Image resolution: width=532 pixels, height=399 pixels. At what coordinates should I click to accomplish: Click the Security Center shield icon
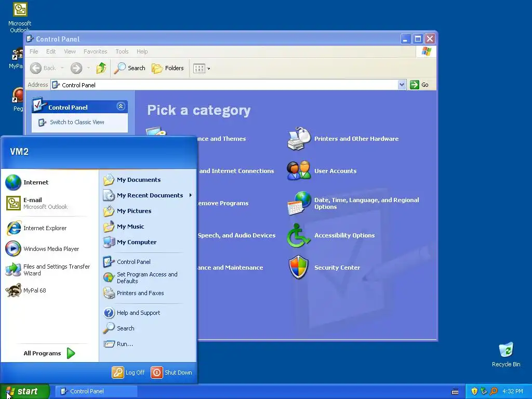click(x=298, y=267)
